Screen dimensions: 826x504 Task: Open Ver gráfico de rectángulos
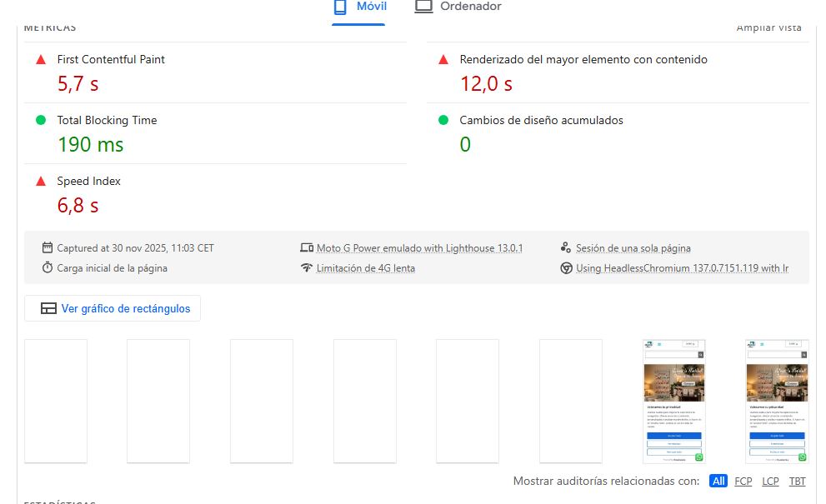[113, 309]
